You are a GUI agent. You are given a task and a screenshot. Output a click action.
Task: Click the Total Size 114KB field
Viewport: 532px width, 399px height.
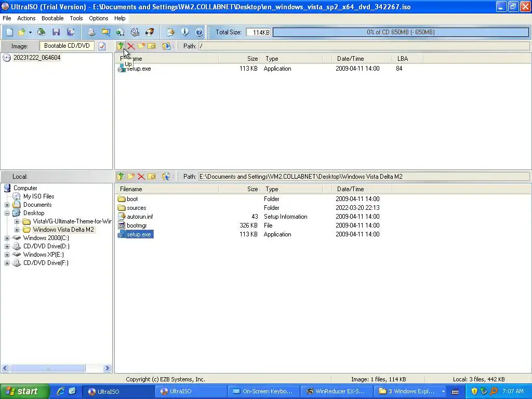pyautogui.click(x=258, y=32)
